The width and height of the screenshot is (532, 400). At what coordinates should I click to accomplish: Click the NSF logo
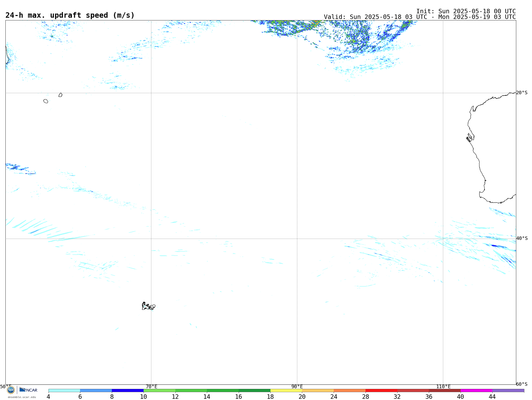tap(11, 390)
